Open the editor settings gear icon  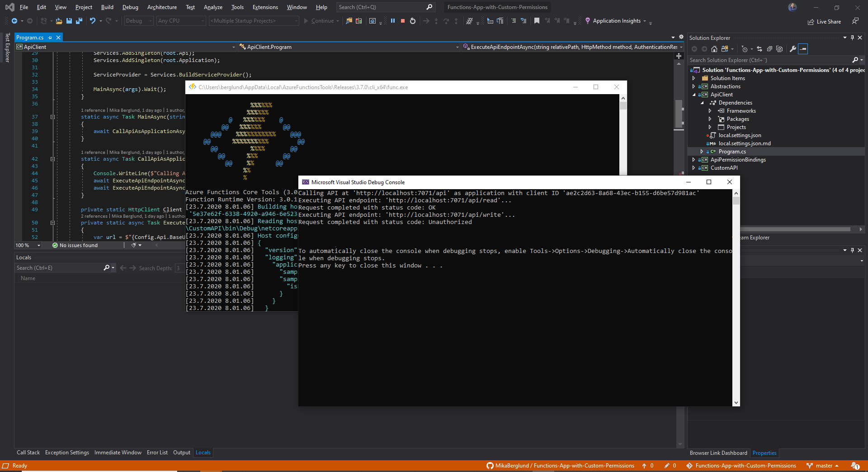pos(681,37)
